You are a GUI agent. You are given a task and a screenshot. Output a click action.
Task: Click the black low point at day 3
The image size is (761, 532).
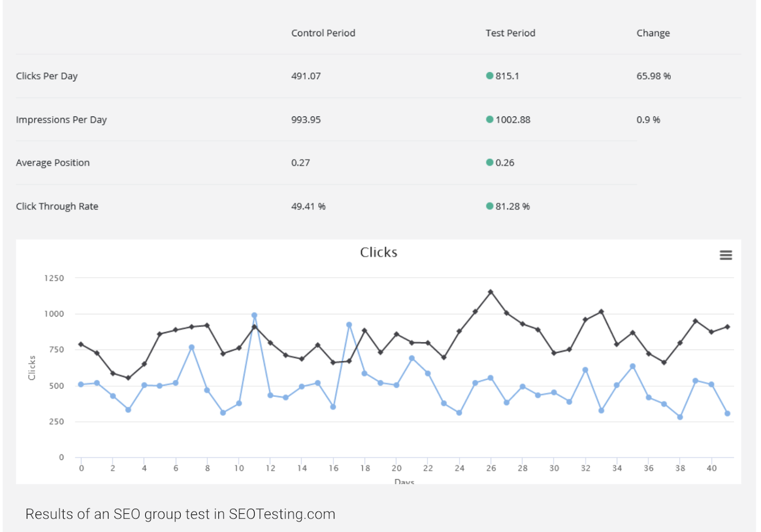point(128,378)
